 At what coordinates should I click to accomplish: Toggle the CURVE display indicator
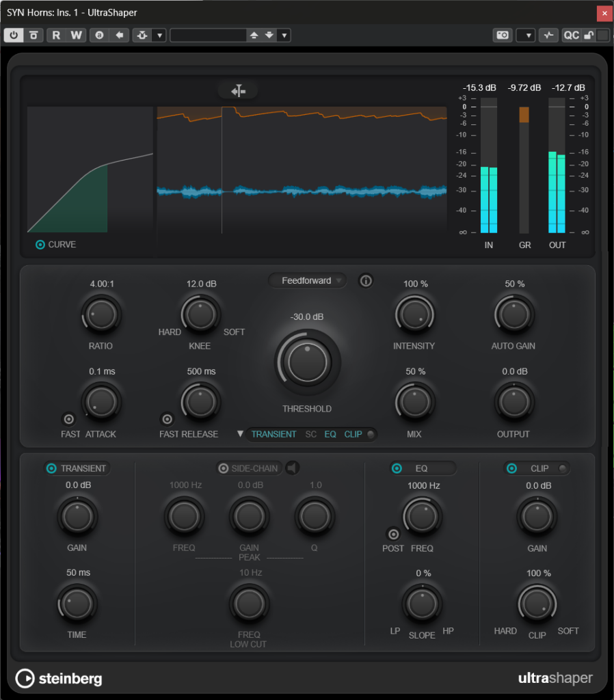(x=40, y=244)
